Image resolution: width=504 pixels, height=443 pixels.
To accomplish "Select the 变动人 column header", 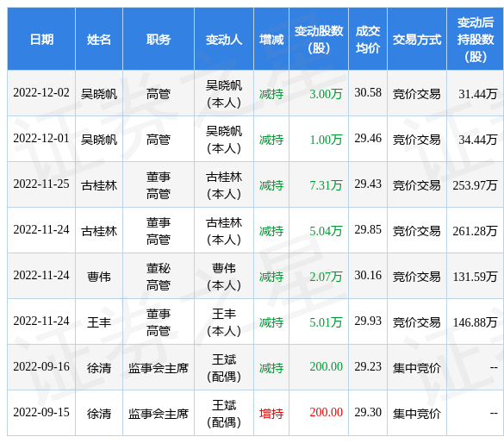I will pyautogui.click(x=224, y=40).
